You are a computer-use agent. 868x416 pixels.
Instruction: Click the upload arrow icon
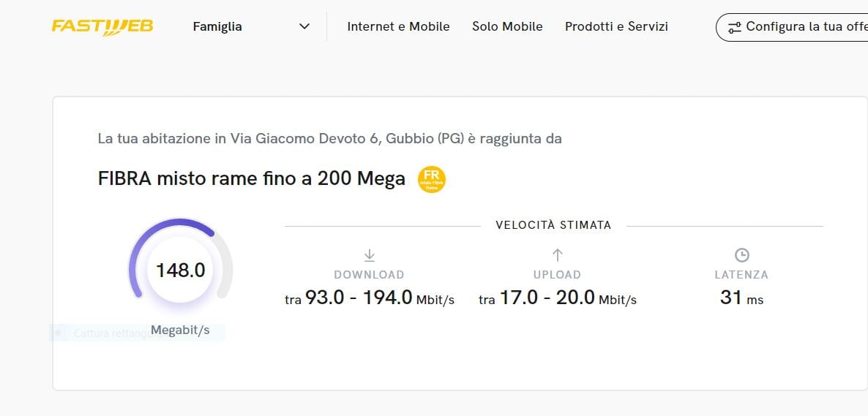pyautogui.click(x=558, y=255)
